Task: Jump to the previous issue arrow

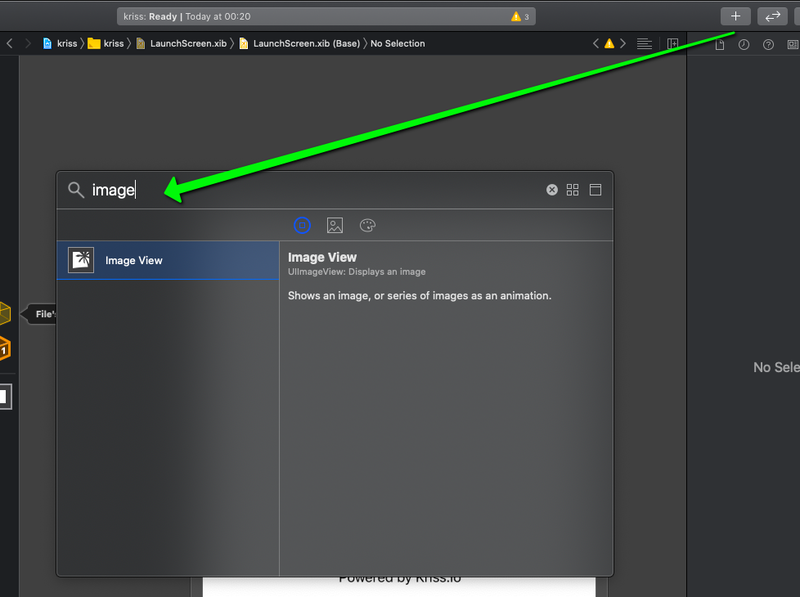Action: [x=595, y=44]
